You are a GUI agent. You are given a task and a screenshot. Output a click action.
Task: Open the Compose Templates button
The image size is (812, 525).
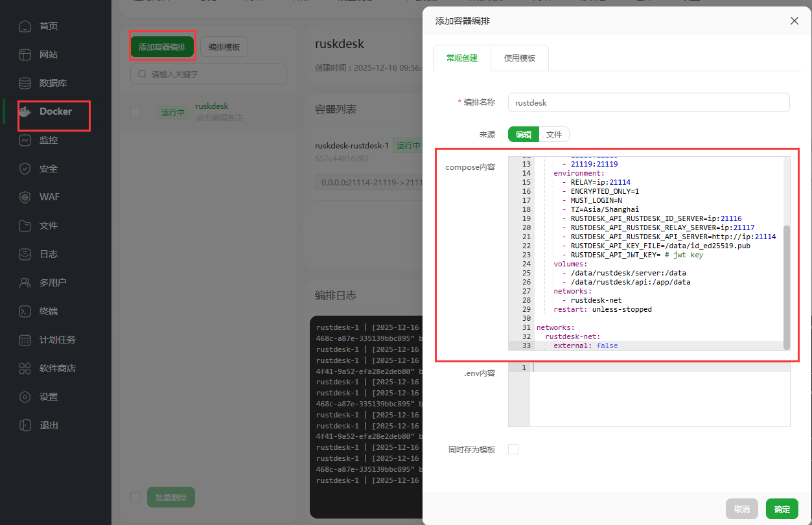[224, 47]
